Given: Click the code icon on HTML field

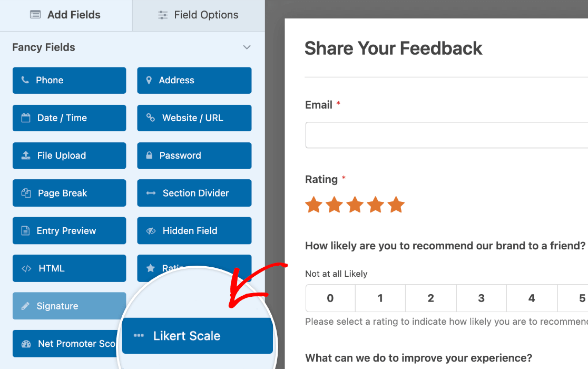Looking at the screenshot, I should pyautogui.click(x=26, y=268).
